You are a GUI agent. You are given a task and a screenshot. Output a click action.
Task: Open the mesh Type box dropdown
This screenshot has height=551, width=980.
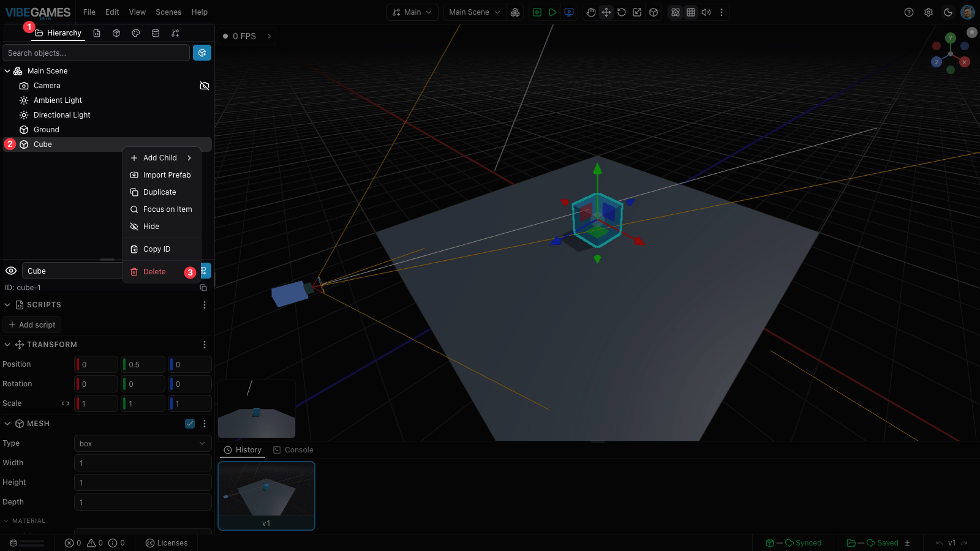(x=143, y=443)
